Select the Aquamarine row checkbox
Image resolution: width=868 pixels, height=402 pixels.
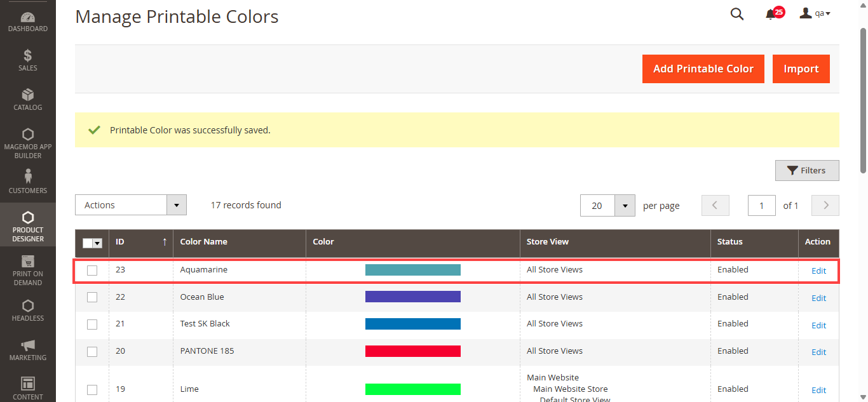pos(92,271)
